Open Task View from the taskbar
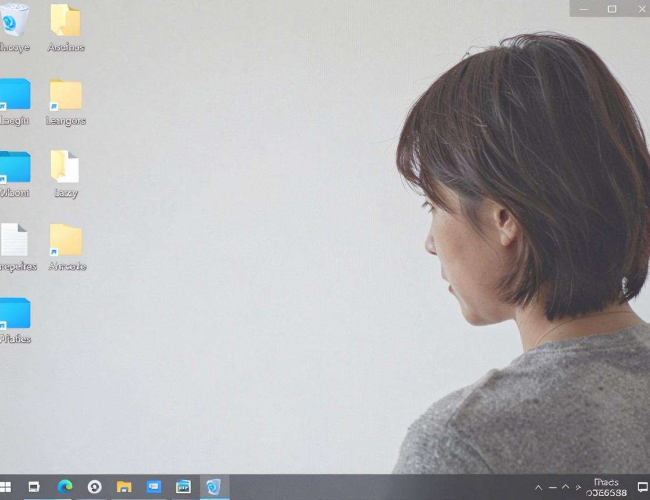Image resolution: width=650 pixels, height=500 pixels. click(34, 487)
